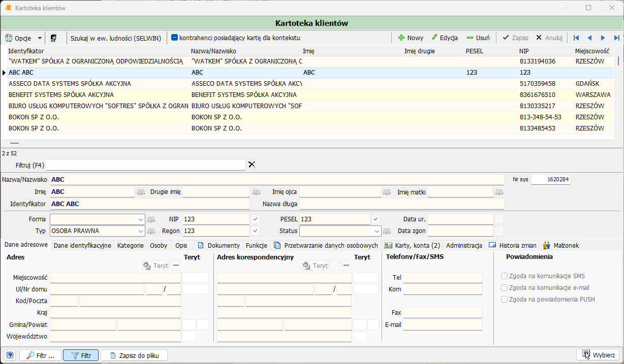Jump to first record navigation arrow
Viewport: 624px width, 364px height.
pyautogui.click(x=576, y=38)
